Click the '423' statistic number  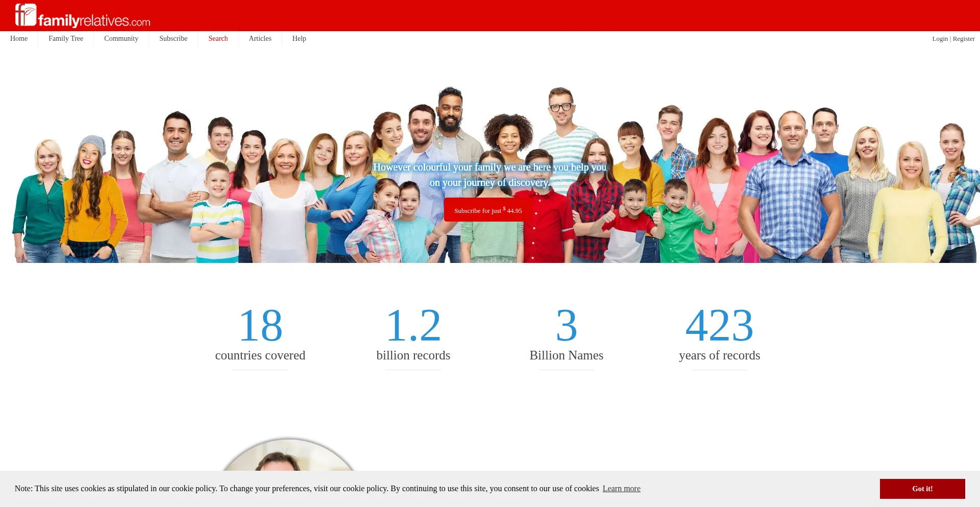(x=720, y=326)
